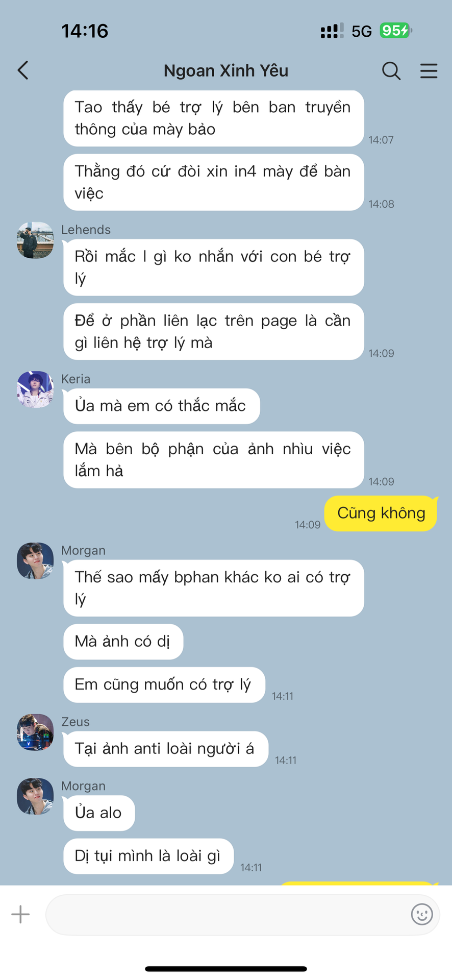Open Zeus's profile avatar
Screen dimensions: 452x980
click(35, 732)
